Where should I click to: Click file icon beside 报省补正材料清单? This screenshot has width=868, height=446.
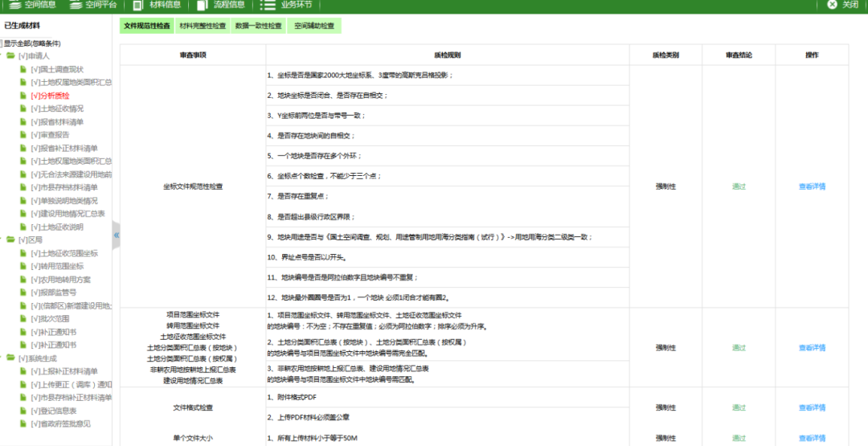click(23, 148)
